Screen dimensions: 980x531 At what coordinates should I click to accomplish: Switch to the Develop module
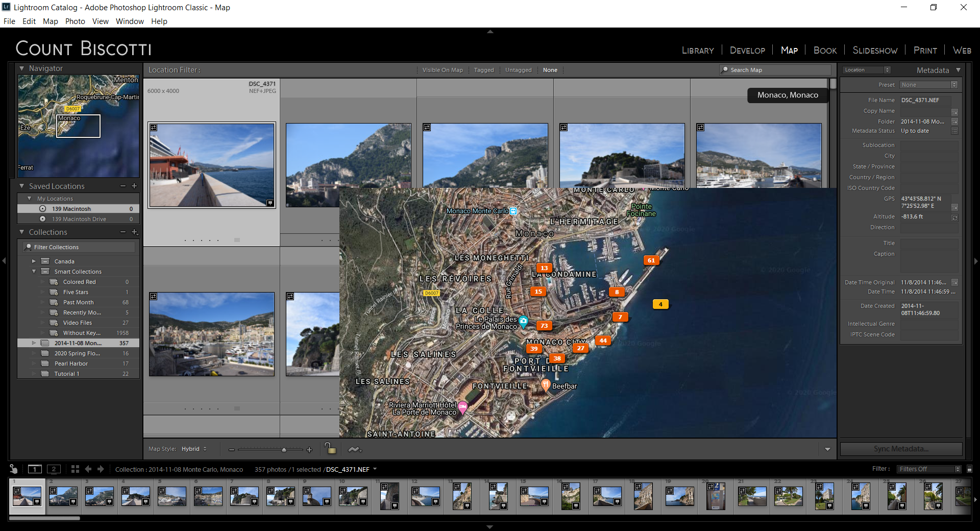point(747,50)
